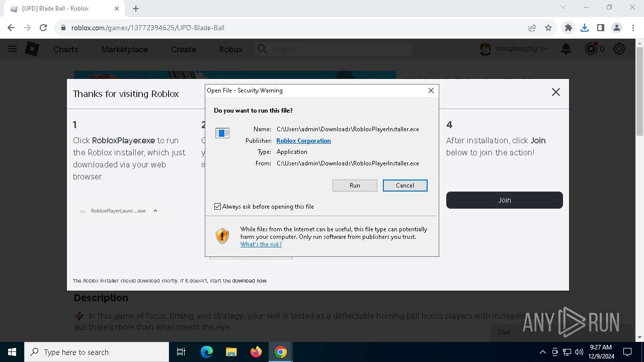
Task: Click the Roblox search field
Action: point(334,49)
